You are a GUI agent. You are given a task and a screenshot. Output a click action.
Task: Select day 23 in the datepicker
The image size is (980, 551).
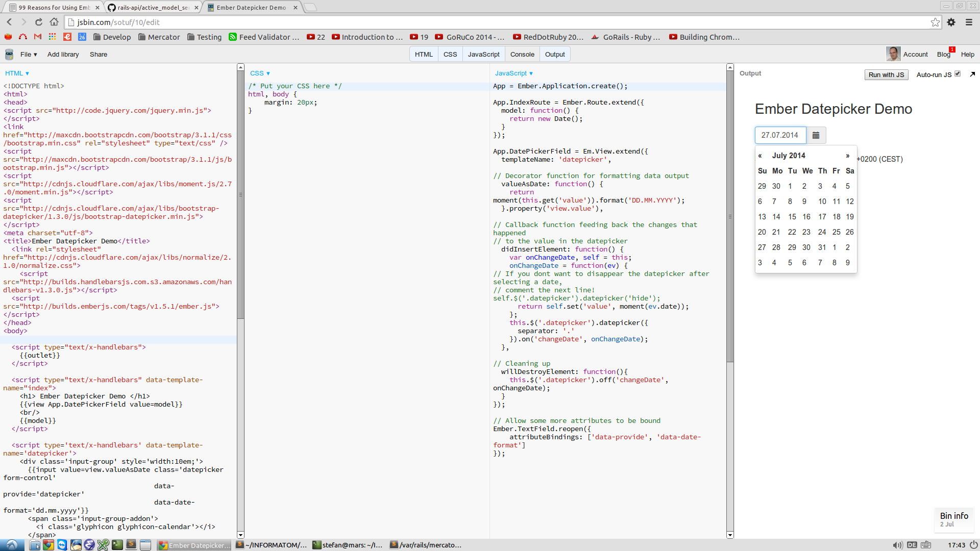[x=806, y=232]
